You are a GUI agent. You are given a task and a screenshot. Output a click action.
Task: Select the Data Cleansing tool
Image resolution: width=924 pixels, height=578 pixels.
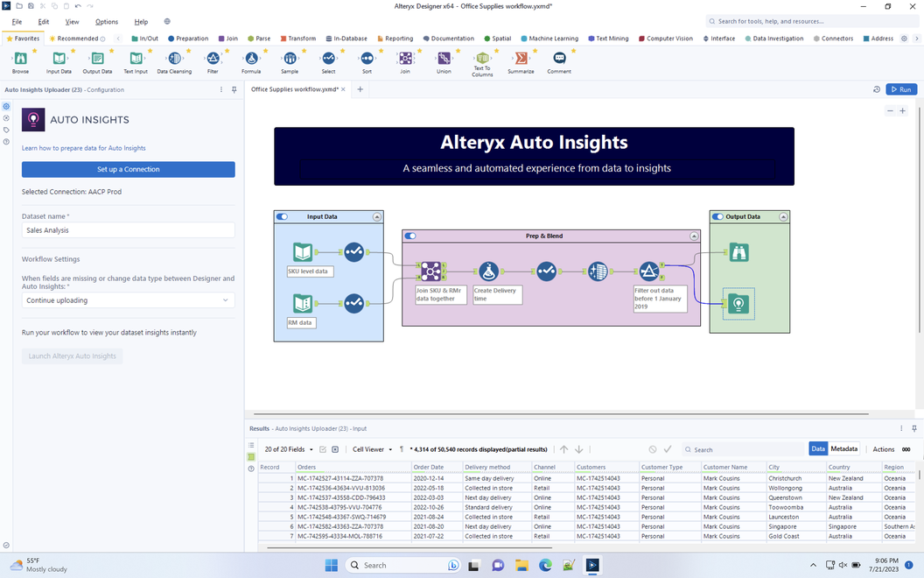174,60
